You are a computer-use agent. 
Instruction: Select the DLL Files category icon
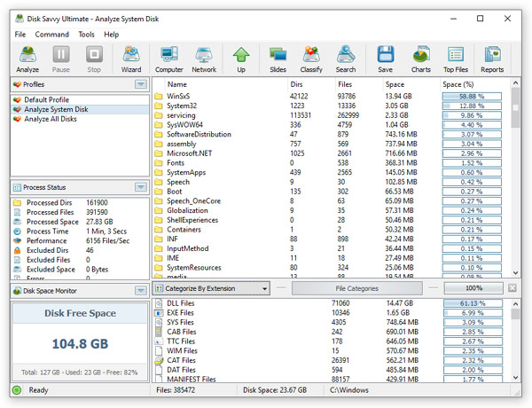pyautogui.click(x=159, y=303)
